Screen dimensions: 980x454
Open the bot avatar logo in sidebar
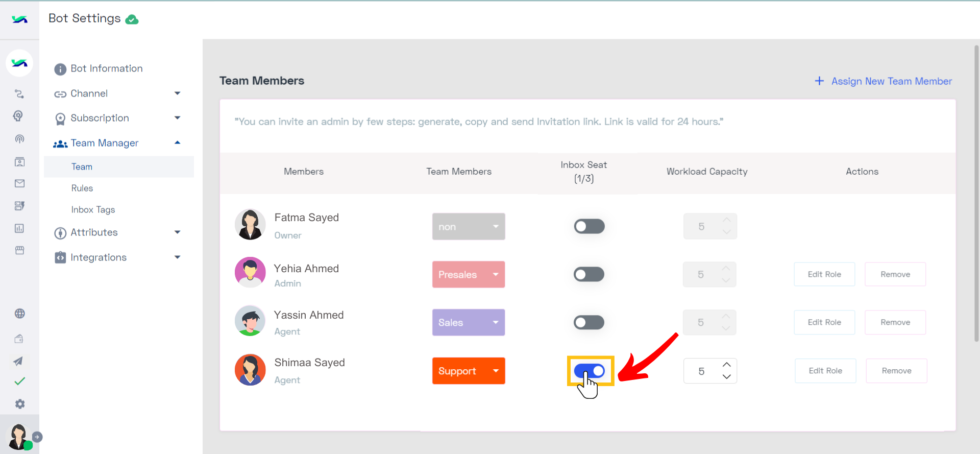click(19, 63)
